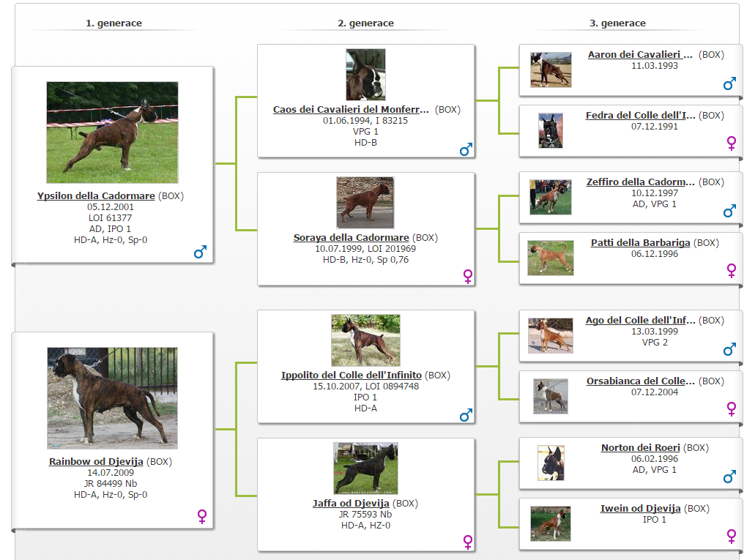Click the date '06.12.1996' under Patti della Barbariga
The width and height of the screenshot is (755, 560).
(655, 254)
